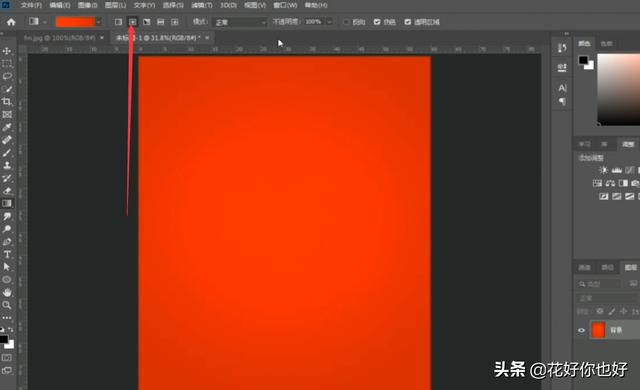Toggle lock position in Layers panel

(x=623, y=311)
